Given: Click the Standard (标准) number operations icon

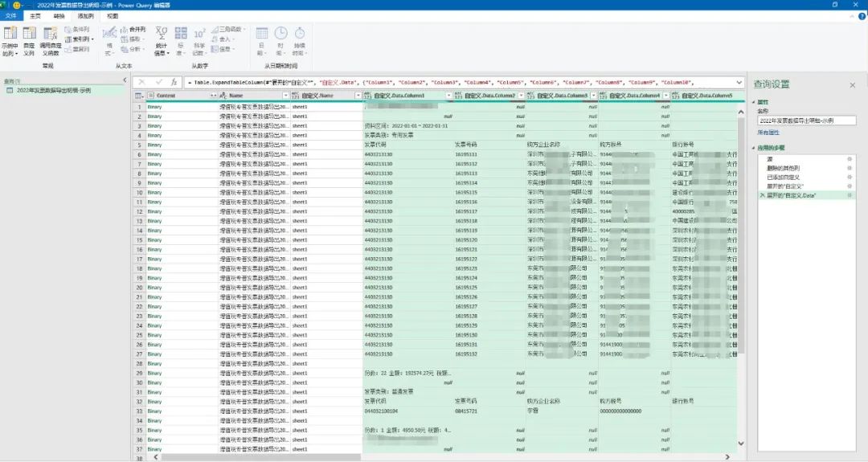Looking at the screenshot, I should pos(181,33).
